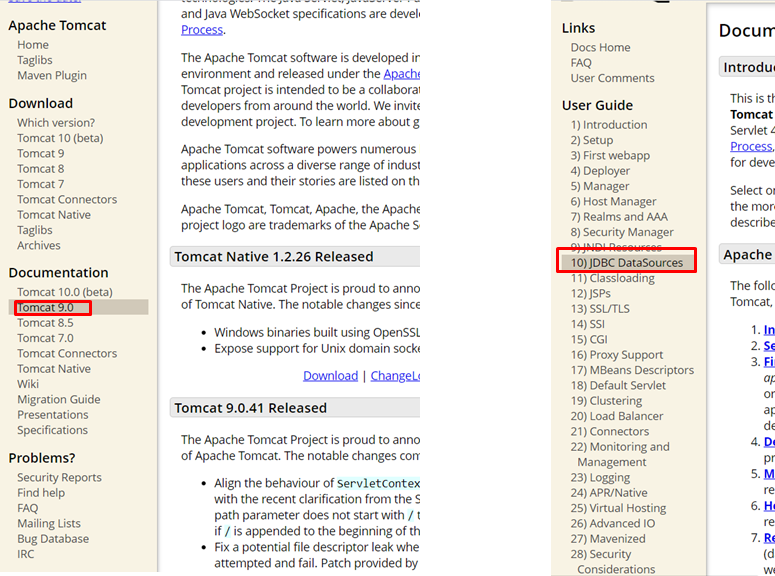Open User Guide item 8) Security Manager
This screenshot has height=576, width=775.
pos(622,232)
